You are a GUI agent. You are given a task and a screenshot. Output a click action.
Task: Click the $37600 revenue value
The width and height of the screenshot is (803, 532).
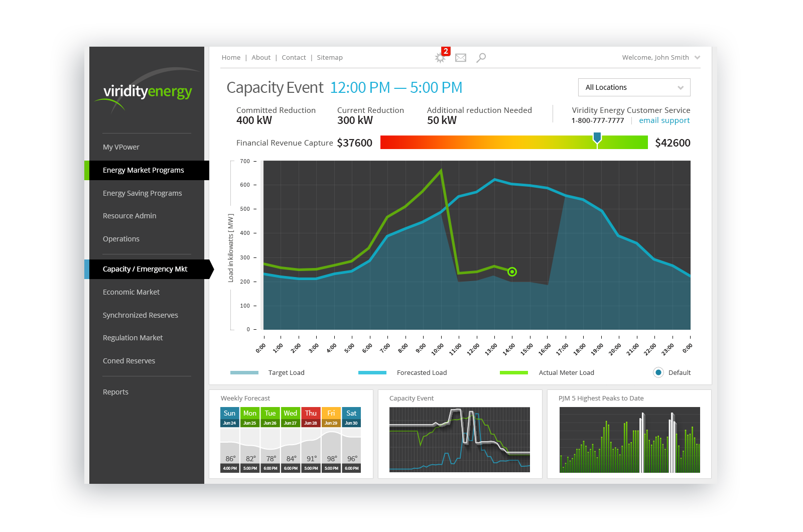coord(355,143)
